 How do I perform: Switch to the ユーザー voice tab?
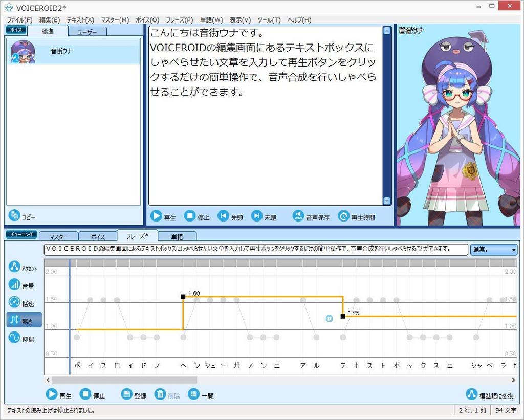coord(87,31)
